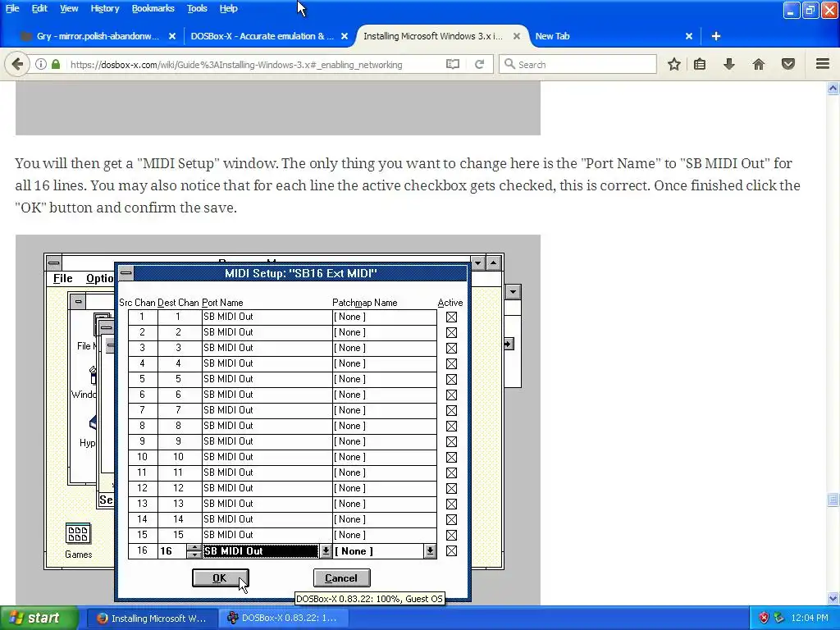Screen dimensions: 840x630
Task: Toggle reader view icon in the address bar
Action: [453, 64]
